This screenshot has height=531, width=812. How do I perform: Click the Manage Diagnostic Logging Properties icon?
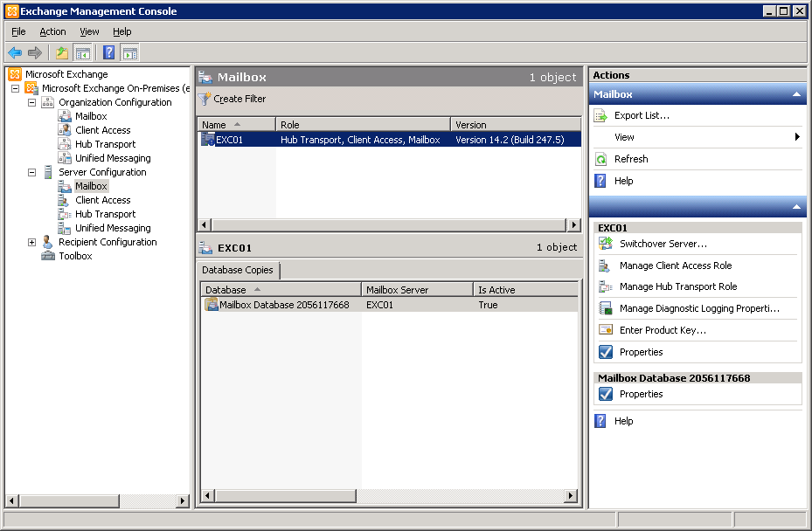606,308
